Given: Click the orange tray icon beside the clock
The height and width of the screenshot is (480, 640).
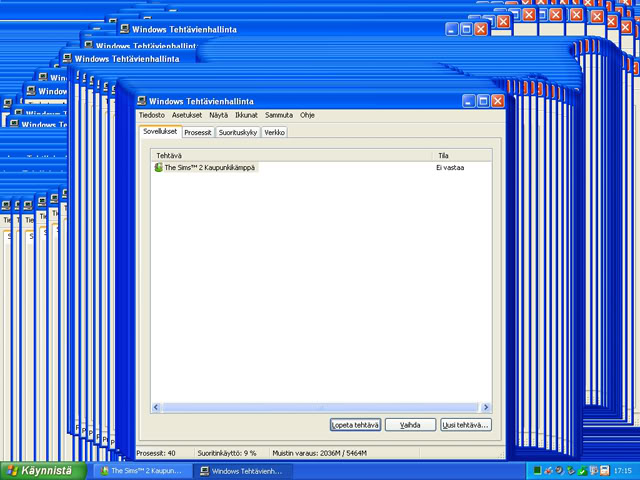Looking at the screenshot, I should point(605,471).
